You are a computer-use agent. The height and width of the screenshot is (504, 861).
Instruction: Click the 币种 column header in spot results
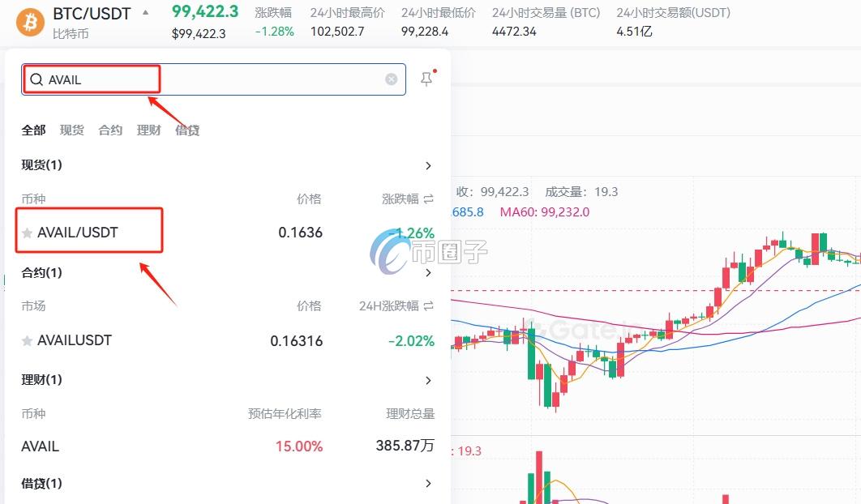tap(32, 199)
